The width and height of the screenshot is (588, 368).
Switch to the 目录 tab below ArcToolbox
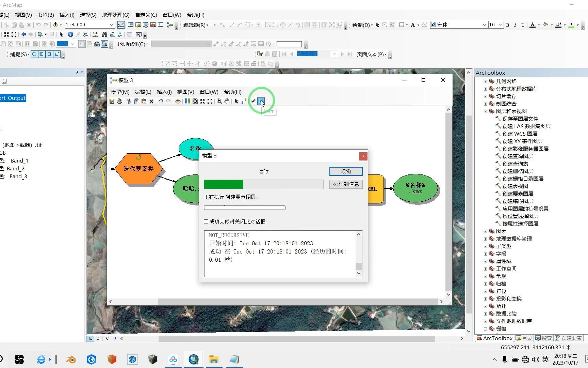[x=524, y=338]
